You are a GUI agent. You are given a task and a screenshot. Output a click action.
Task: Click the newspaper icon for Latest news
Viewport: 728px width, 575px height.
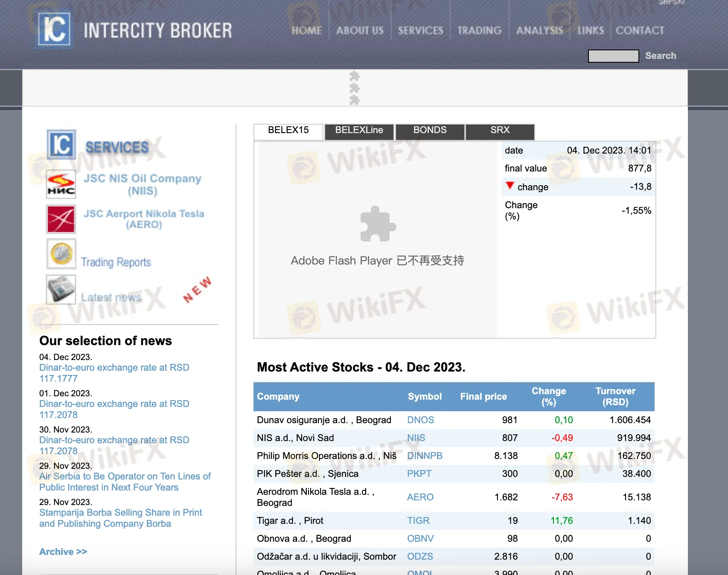tap(61, 289)
